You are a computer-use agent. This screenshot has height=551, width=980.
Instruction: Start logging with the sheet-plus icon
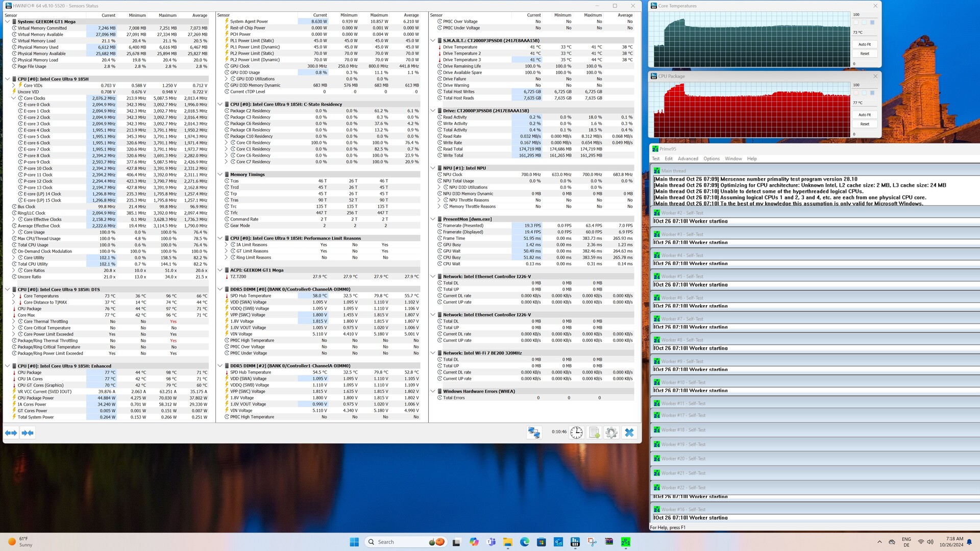594,433
